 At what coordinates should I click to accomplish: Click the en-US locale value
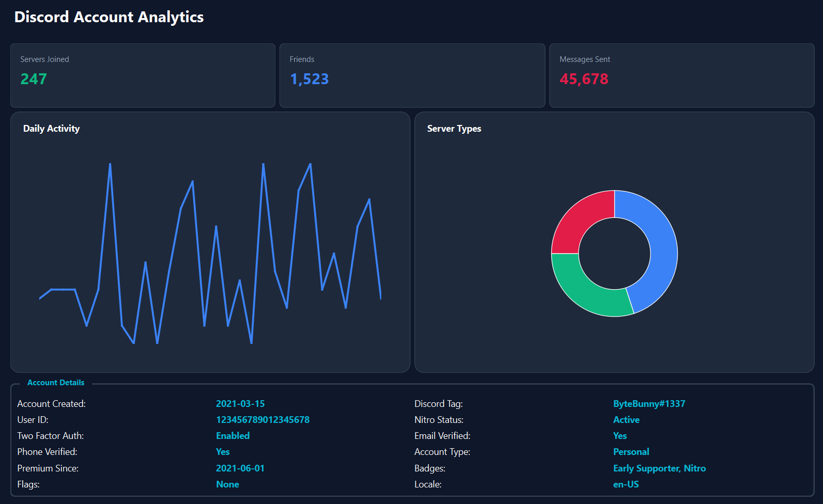pos(626,484)
